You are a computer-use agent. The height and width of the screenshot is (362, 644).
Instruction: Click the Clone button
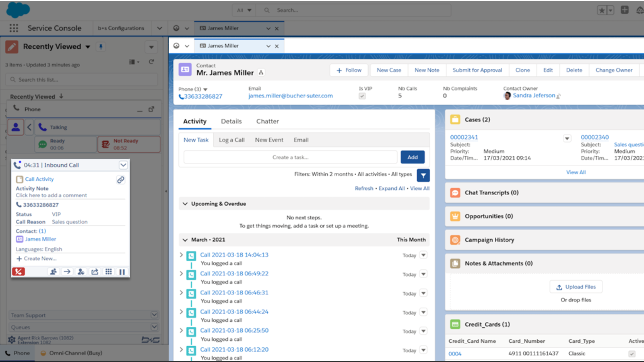522,70
